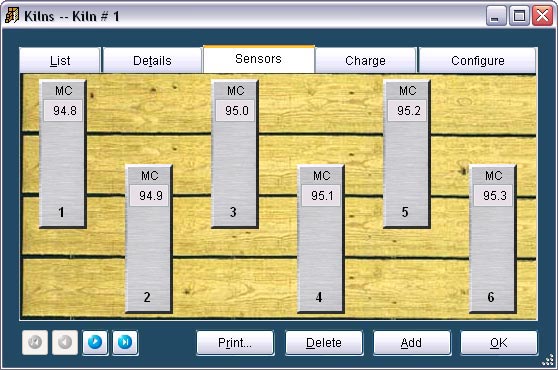Select sensor 1 MC value field 94.8
Image resolution: width=558 pixels, height=370 pixels.
[63, 111]
